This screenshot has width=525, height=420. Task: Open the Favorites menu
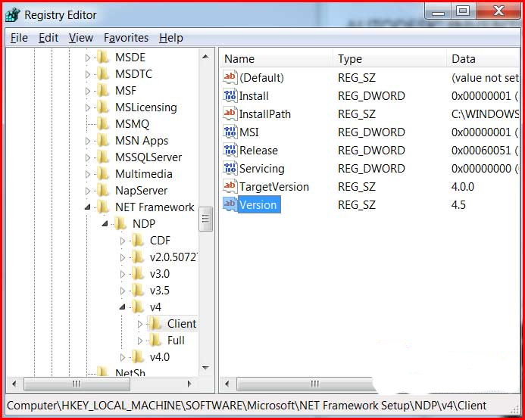126,38
